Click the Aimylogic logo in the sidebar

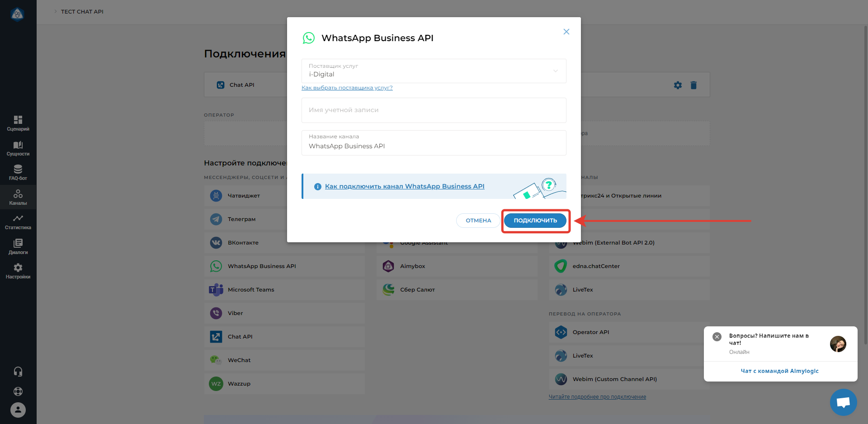(x=17, y=14)
